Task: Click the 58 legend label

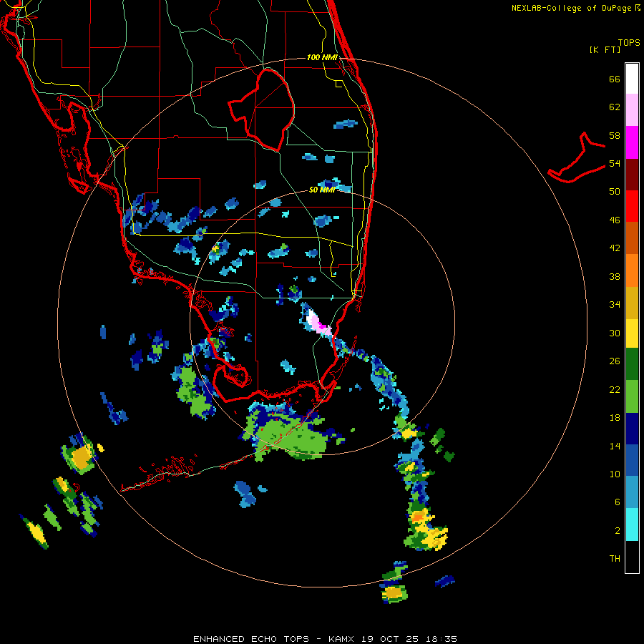Action: tap(615, 135)
